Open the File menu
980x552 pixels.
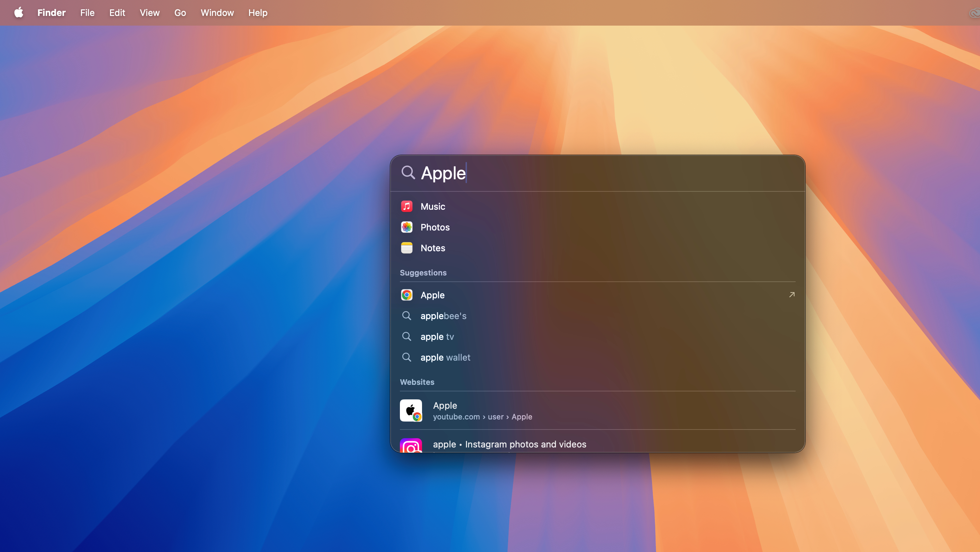[x=87, y=12]
